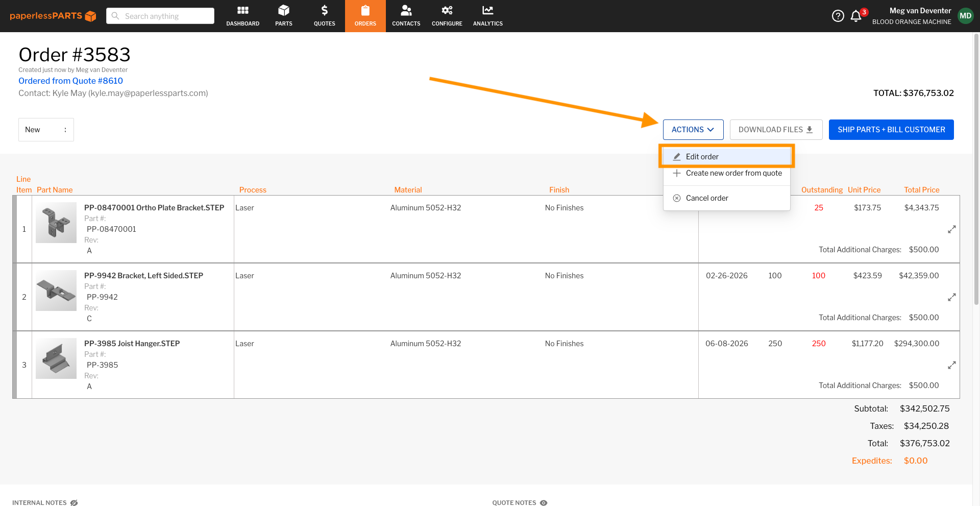980x506 pixels.
Task: Click PP-3985 Joist Hanger.STEP name
Action: tap(132, 344)
